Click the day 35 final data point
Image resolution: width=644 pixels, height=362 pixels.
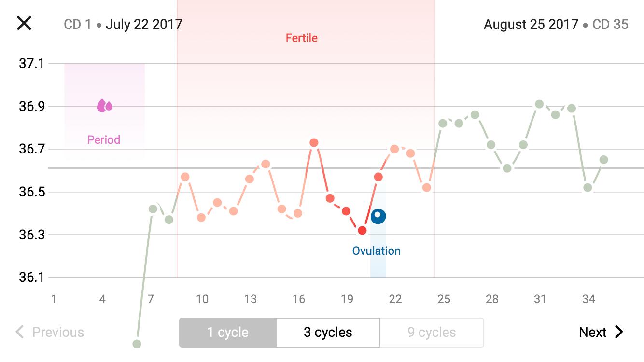pyautogui.click(x=603, y=160)
